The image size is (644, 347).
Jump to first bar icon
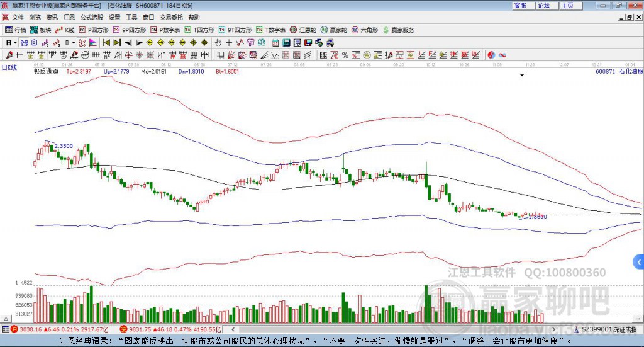click(x=106, y=43)
